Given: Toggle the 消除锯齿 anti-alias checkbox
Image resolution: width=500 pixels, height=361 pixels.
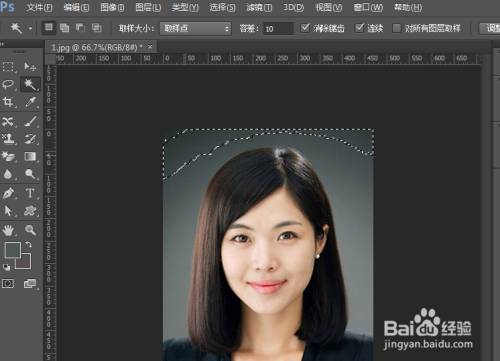Looking at the screenshot, I should 305,28.
